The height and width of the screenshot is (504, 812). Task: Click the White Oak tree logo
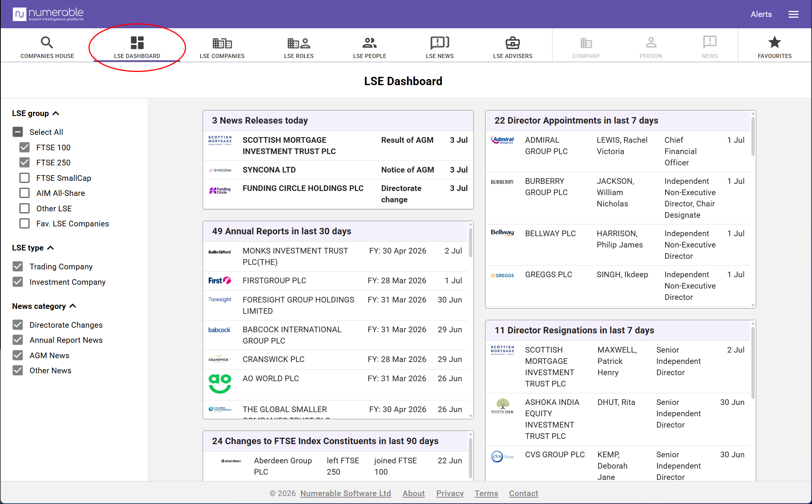coord(502,406)
